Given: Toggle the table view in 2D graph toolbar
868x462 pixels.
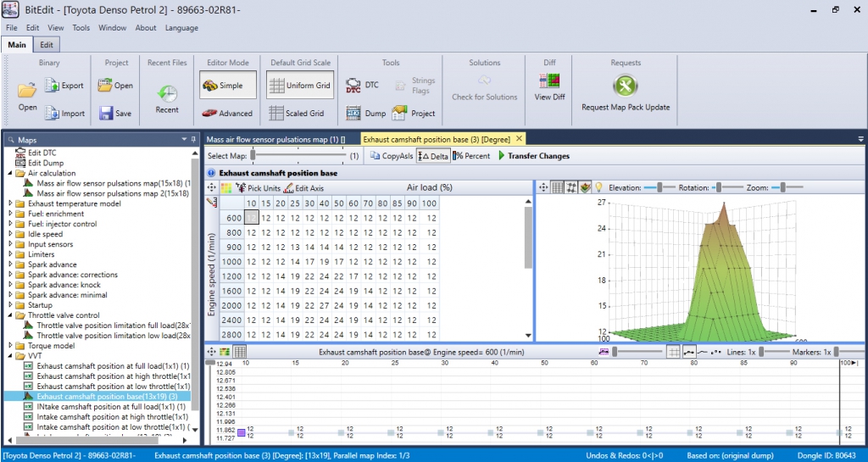Looking at the screenshot, I should pos(239,352).
